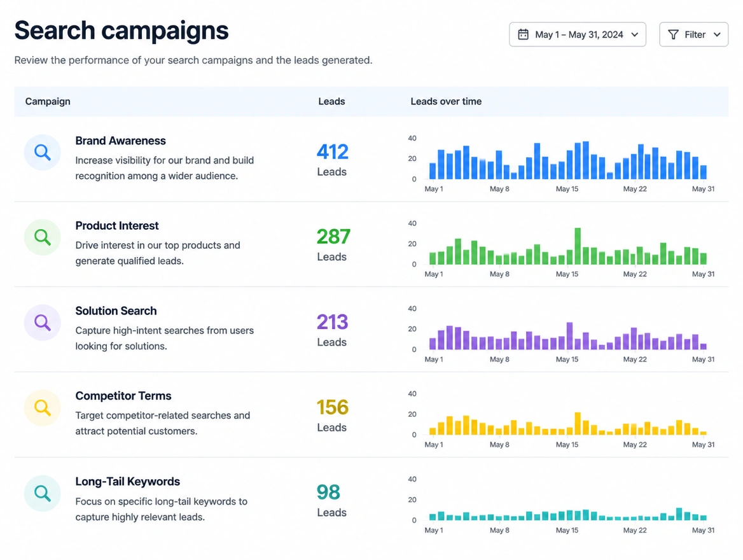Image resolution: width=743 pixels, height=560 pixels.
Task: Click description 'Target competitor-related searches'
Action: pyautogui.click(x=163, y=423)
